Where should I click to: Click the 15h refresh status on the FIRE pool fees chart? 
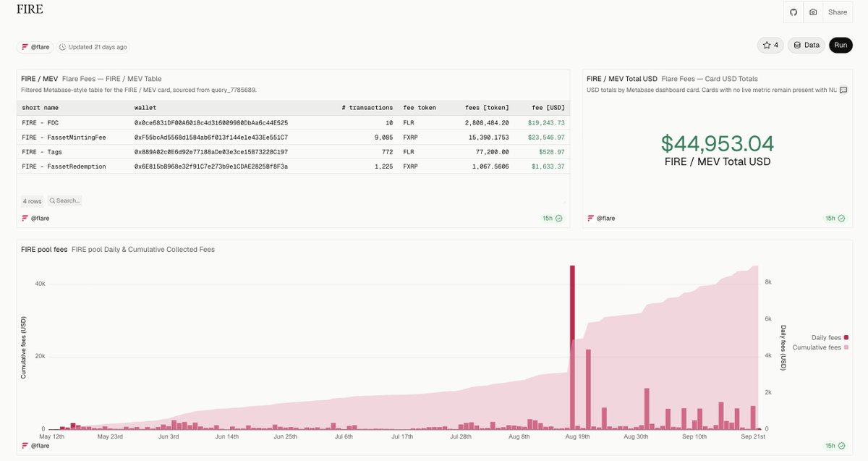coord(835,445)
